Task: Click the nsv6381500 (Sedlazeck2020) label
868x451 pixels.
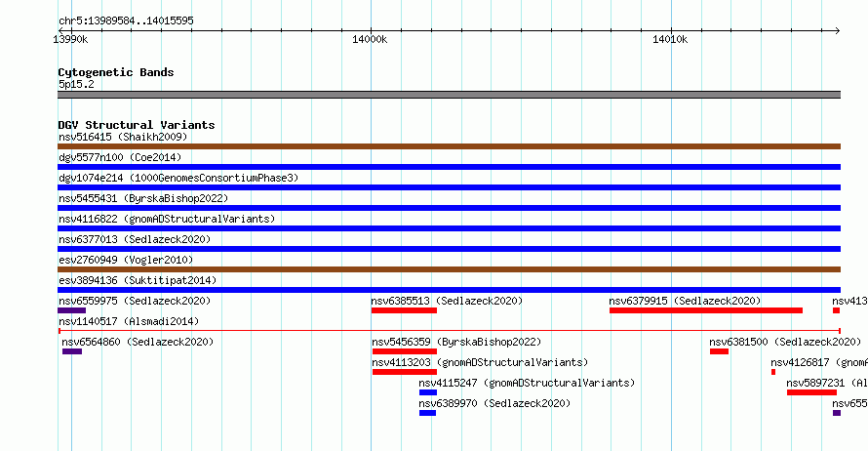Action: pos(785,342)
